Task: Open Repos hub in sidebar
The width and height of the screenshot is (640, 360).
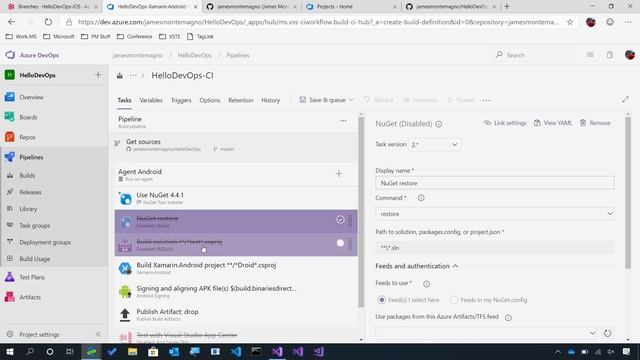Action: [x=27, y=137]
